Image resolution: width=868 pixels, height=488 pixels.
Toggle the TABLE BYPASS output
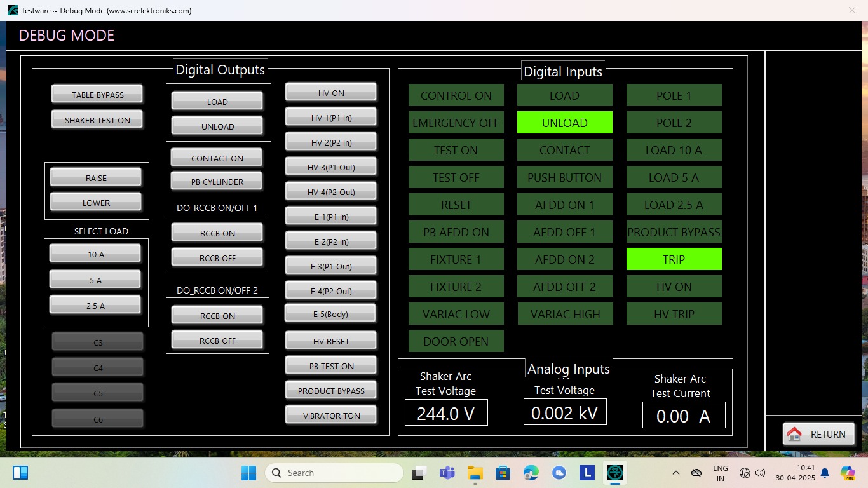[x=97, y=95]
